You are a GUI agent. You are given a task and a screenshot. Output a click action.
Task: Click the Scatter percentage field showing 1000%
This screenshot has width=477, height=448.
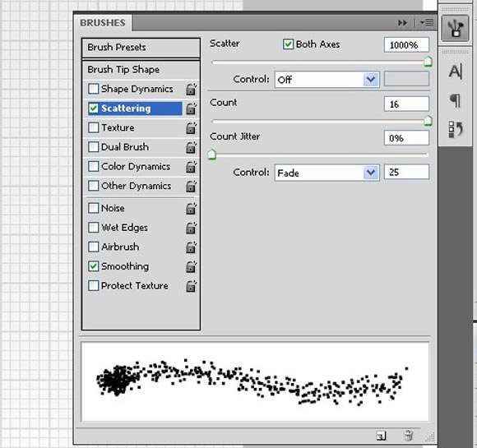[x=406, y=45]
